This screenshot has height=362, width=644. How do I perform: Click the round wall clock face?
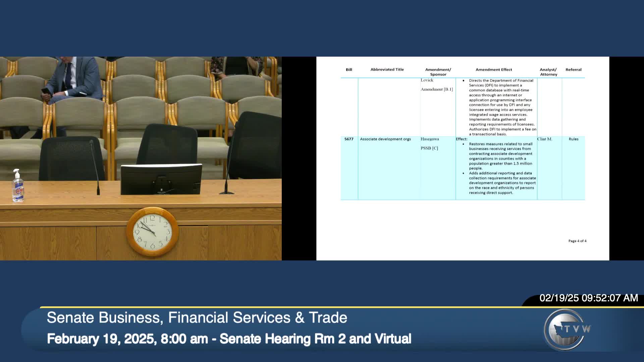152,232
